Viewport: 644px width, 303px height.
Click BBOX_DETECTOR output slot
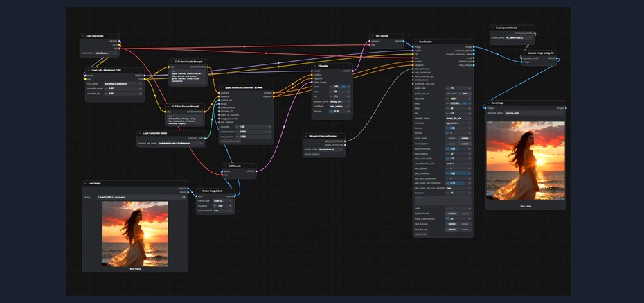point(346,141)
